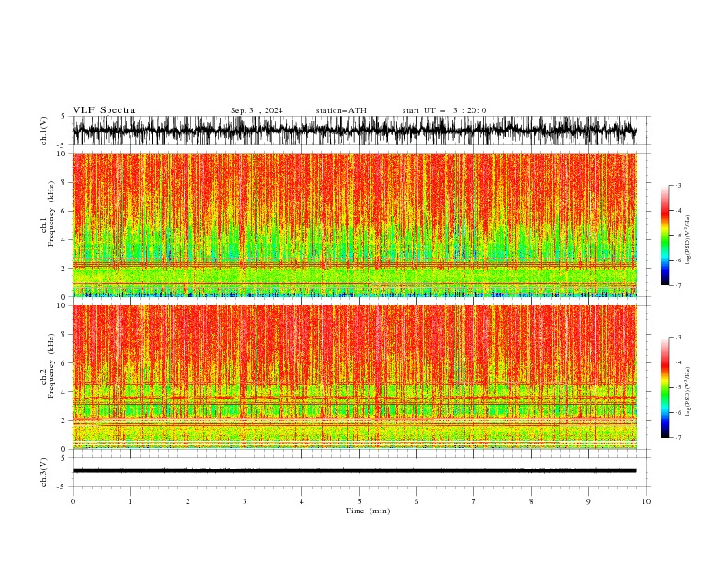
Task: Click time axis tick label "3"
Action: click(x=245, y=501)
